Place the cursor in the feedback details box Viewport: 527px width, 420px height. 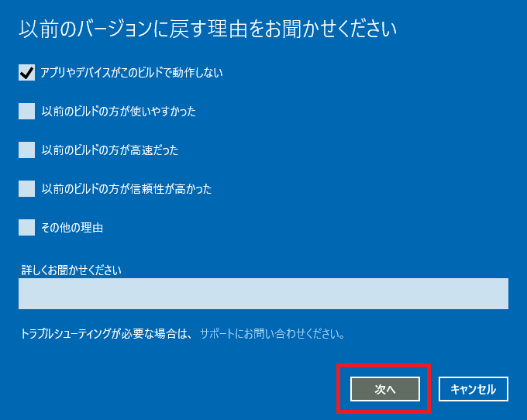(263, 294)
